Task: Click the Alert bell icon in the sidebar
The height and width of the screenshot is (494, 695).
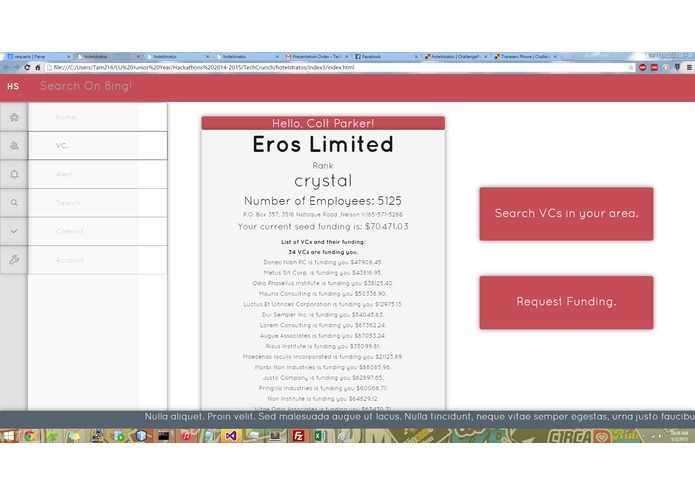Action: pos(14,174)
